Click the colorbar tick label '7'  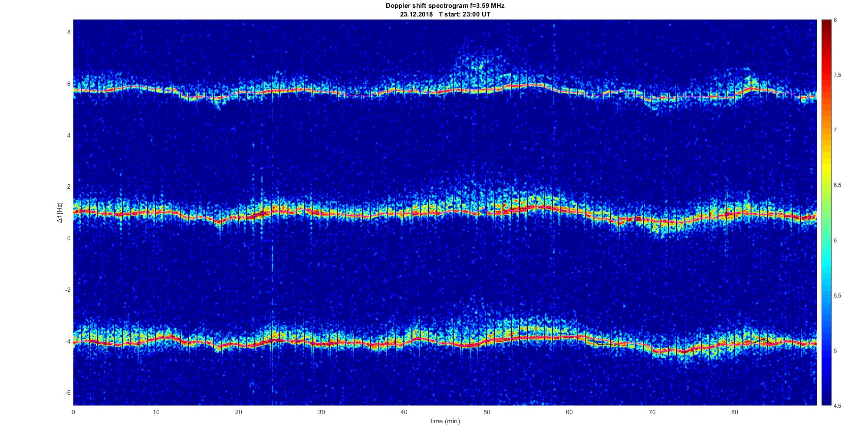click(x=835, y=130)
